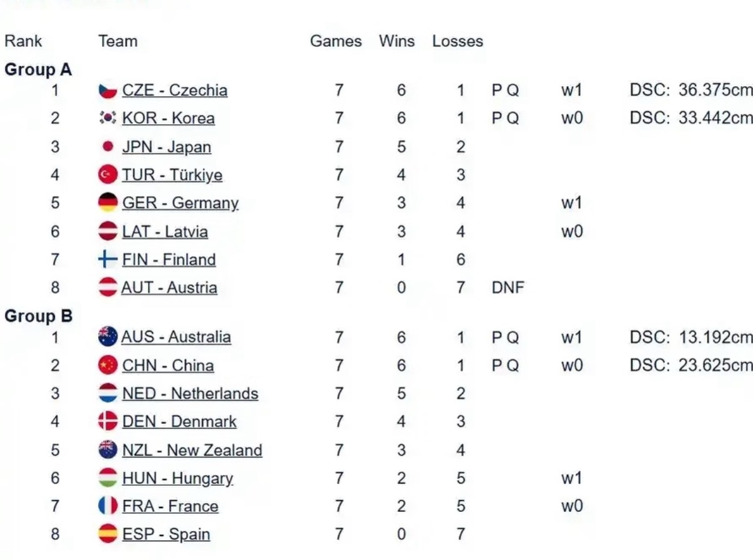
Task: Click the Japan flag icon
Action: pos(108,147)
